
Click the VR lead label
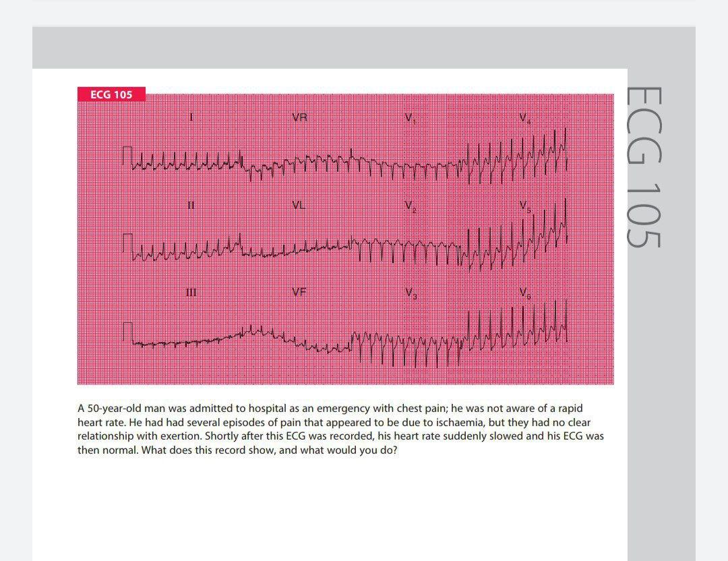pos(300,117)
